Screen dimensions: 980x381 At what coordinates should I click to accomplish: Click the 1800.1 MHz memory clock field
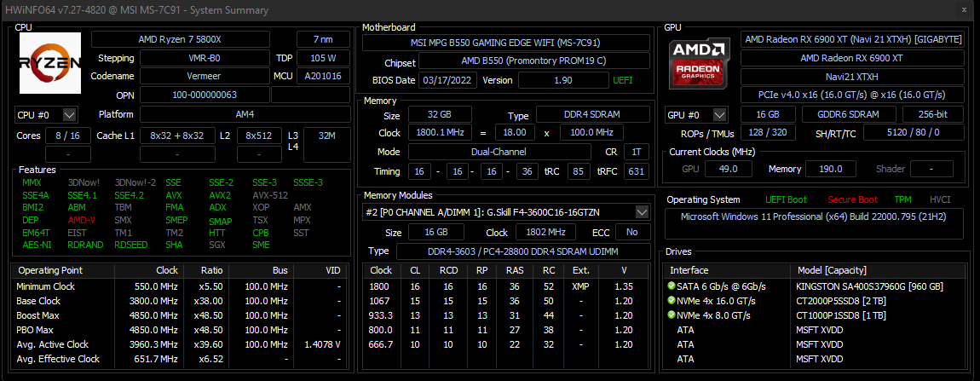(440, 133)
